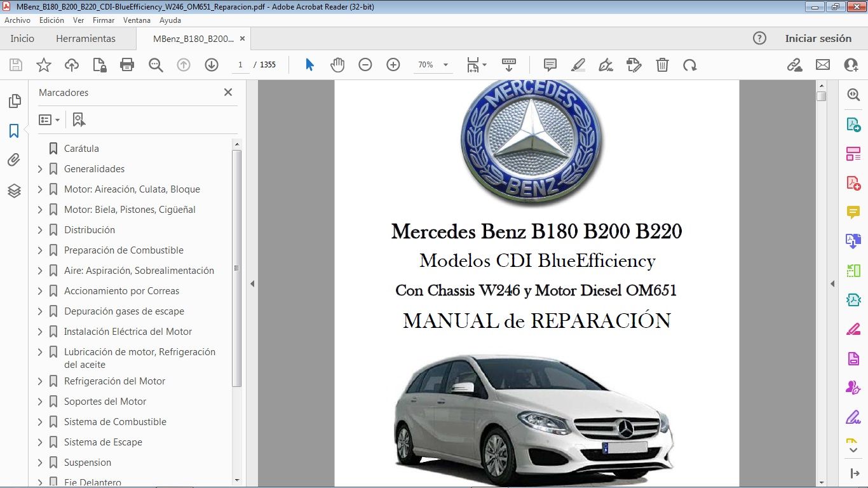This screenshot has width=868, height=488.
Task: Select the Fill & Sign pen icon
Action: 605,64
